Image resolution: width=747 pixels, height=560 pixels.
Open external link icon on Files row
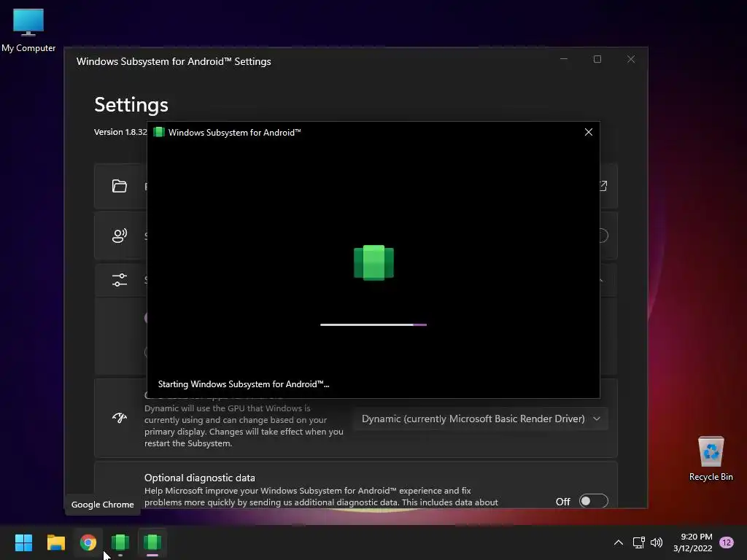pyautogui.click(x=603, y=186)
